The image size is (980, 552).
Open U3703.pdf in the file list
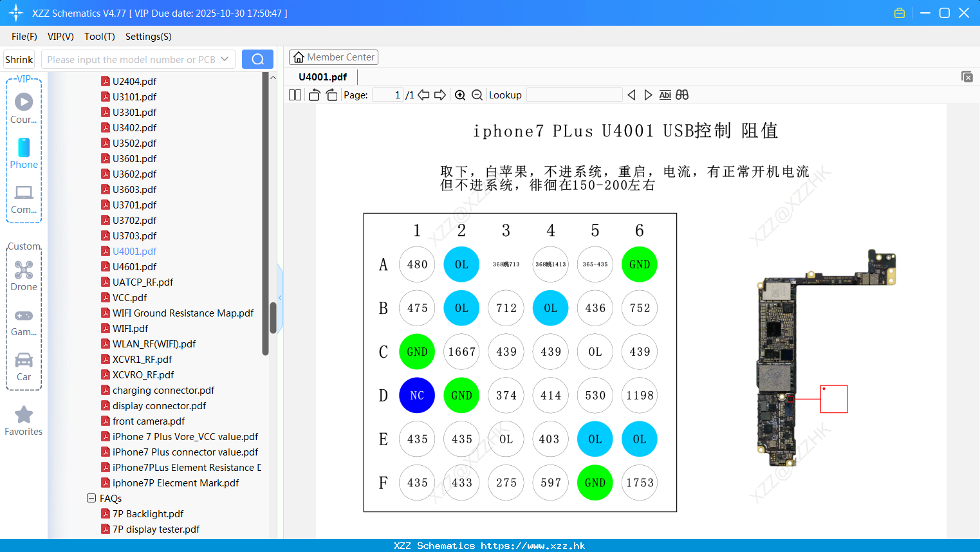(129, 235)
